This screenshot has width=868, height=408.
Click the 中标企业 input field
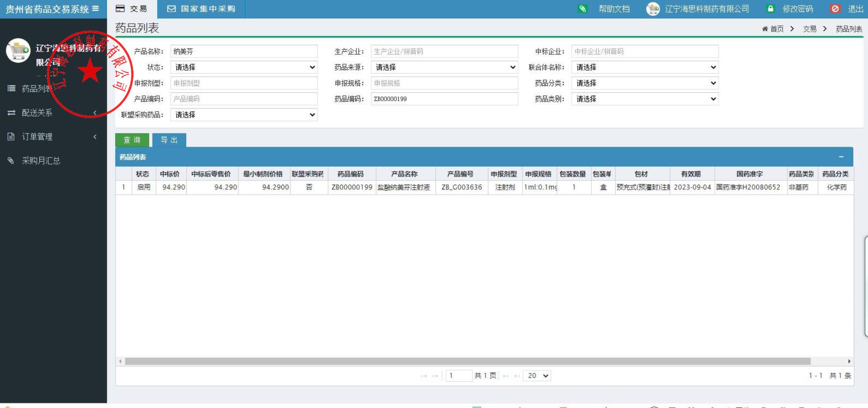[645, 52]
